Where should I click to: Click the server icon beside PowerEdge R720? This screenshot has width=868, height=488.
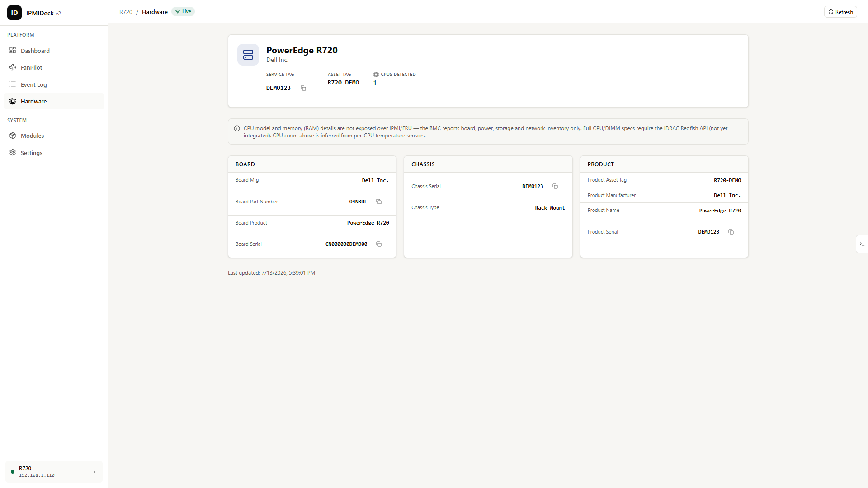coord(248,55)
